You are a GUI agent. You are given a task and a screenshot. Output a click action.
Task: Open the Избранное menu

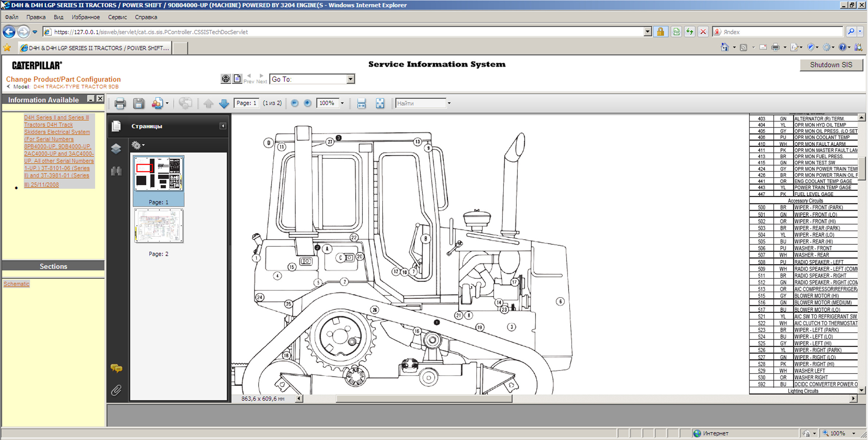[x=86, y=17]
